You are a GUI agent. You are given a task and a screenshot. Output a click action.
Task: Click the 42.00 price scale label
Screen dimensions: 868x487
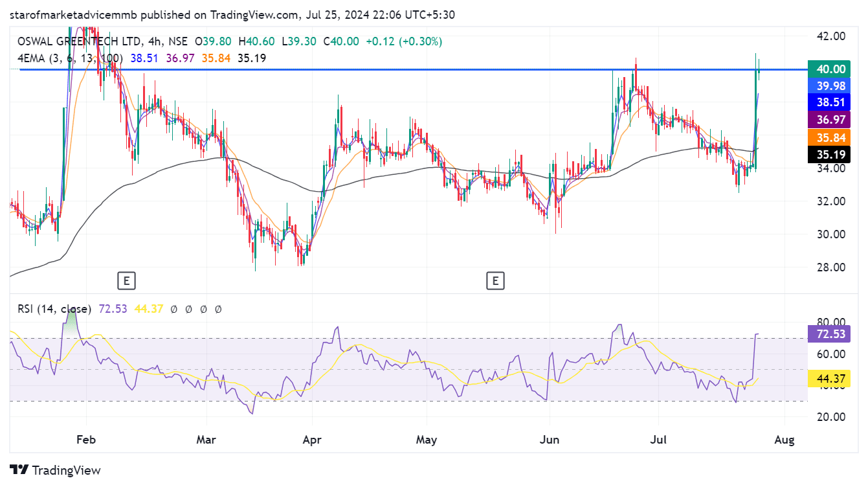pyautogui.click(x=831, y=36)
